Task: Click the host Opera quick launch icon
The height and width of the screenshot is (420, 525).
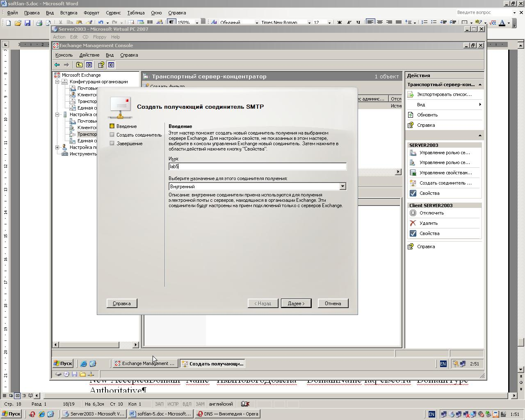Action: click(32, 414)
